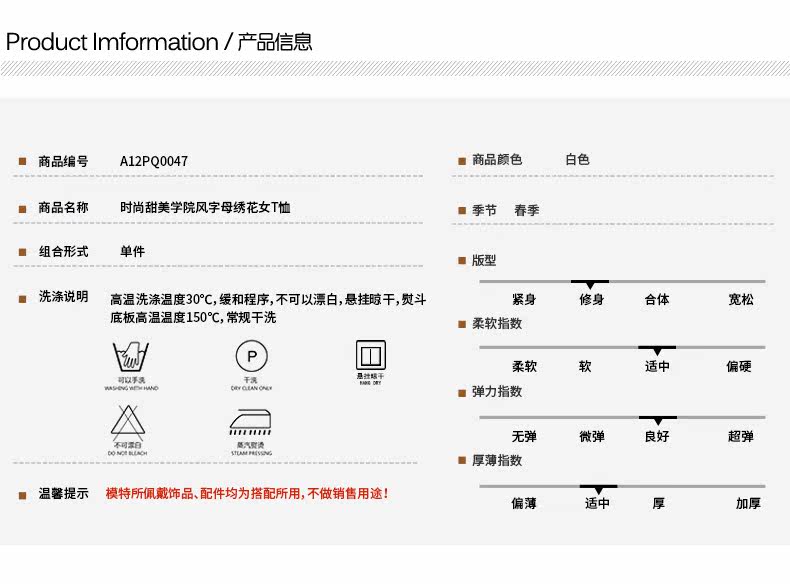Click the 单件 combination value

click(133, 251)
